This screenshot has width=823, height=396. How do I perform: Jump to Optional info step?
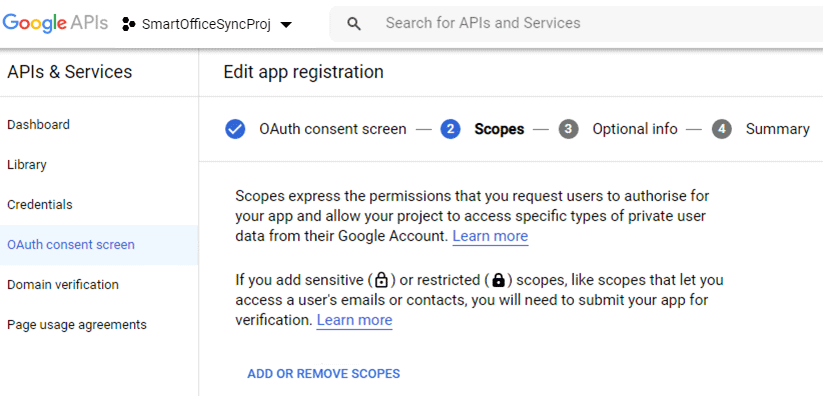pos(635,129)
